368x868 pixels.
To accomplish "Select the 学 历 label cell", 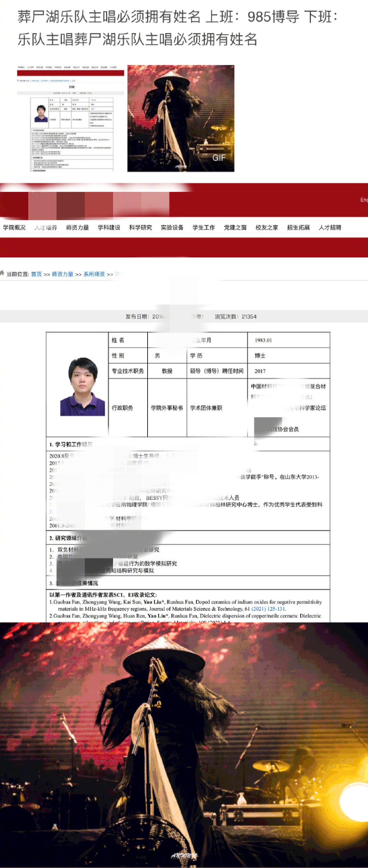I will pos(217,355).
